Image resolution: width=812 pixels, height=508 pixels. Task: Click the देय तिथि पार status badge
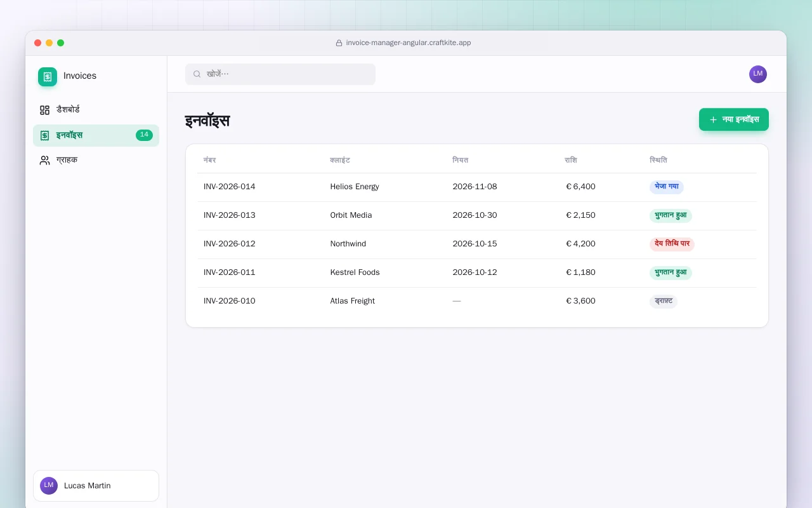point(672,244)
